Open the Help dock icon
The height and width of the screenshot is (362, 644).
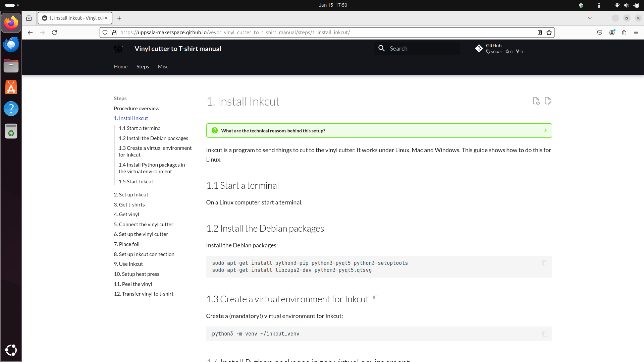pos(11,109)
